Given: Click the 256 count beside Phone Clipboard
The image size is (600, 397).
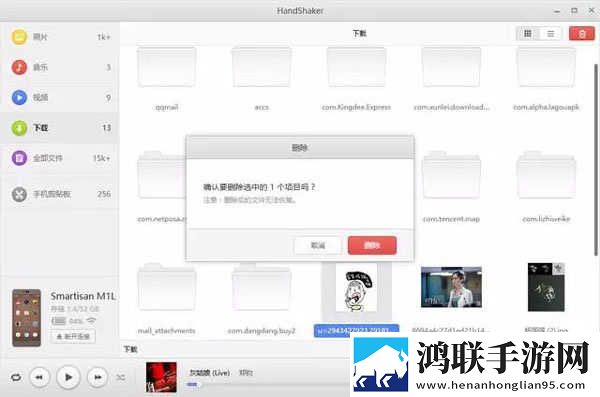Looking at the screenshot, I should (104, 194).
